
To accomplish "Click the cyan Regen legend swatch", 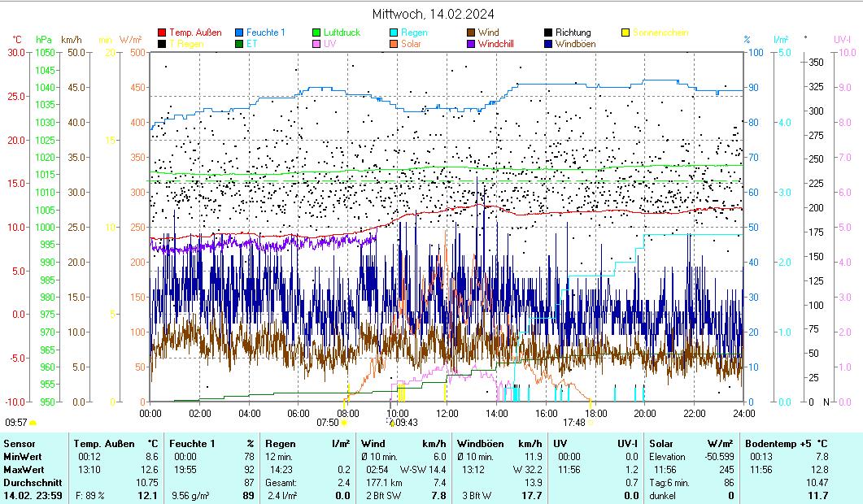I will click(394, 33).
